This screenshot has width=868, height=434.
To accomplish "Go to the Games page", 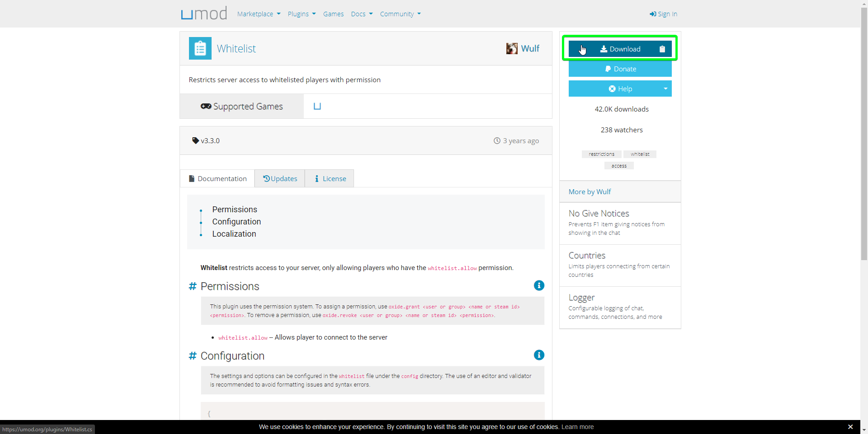I will pos(333,14).
